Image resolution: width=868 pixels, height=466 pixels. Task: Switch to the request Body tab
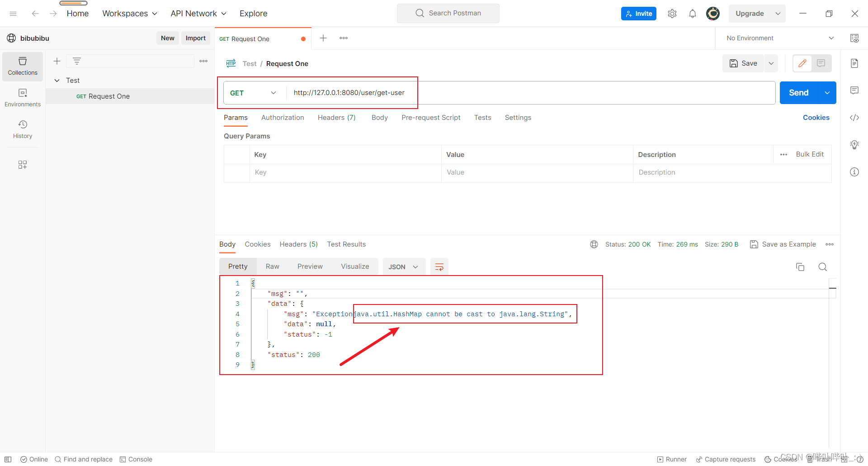click(380, 118)
